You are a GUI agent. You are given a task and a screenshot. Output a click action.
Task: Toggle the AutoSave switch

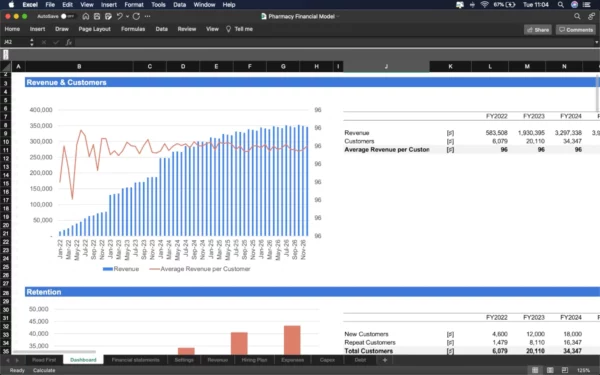[67, 16]
